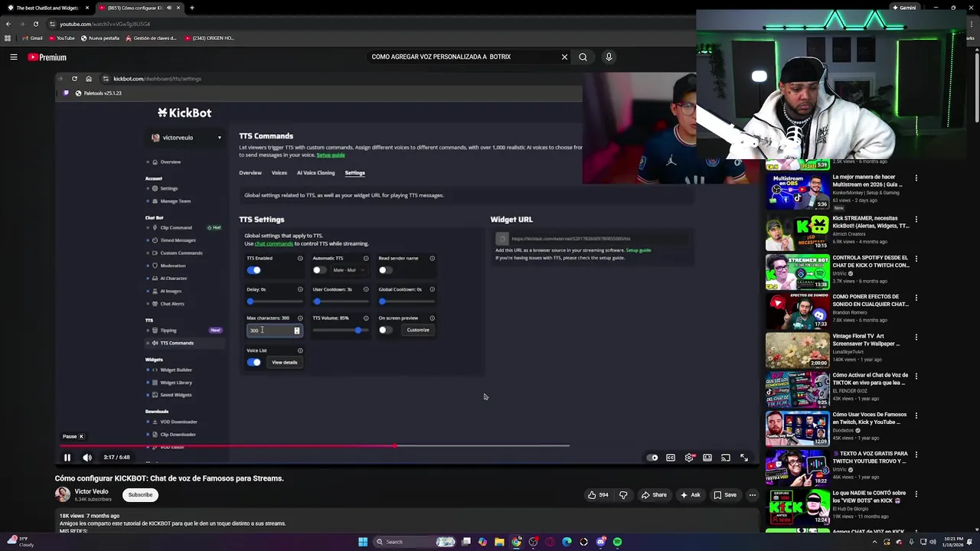Screen dimensions: 980x551
Task: Pause the video with the pause button
Action: (67, 458)
